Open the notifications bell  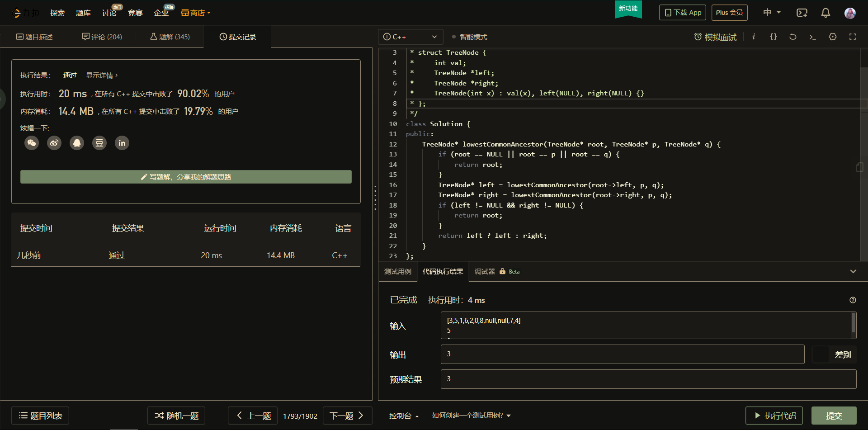tap(826, 13)
